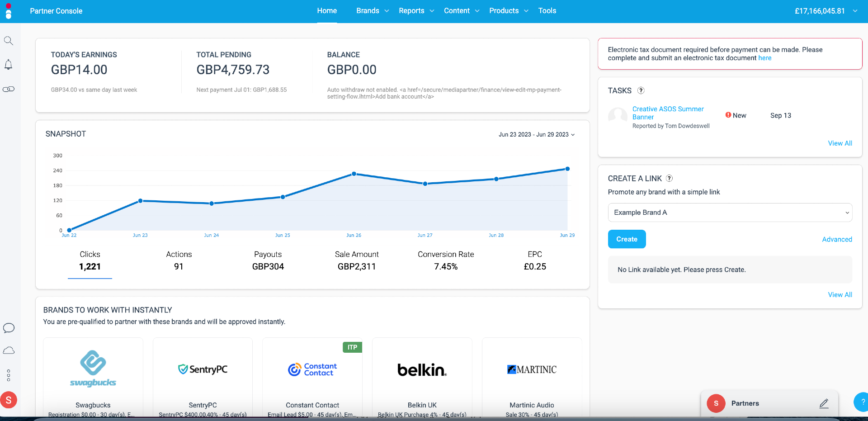The width and height of the screenshot is (868, 421).
Task: Expand the Content menu
Action: pyautogui.click(x=462, y=11)
